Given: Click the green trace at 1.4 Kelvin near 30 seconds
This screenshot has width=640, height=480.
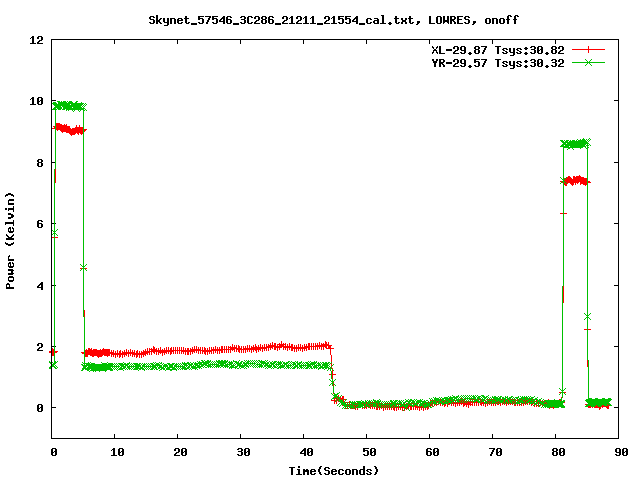Looking at the screenshot, I should pos(241,364).
